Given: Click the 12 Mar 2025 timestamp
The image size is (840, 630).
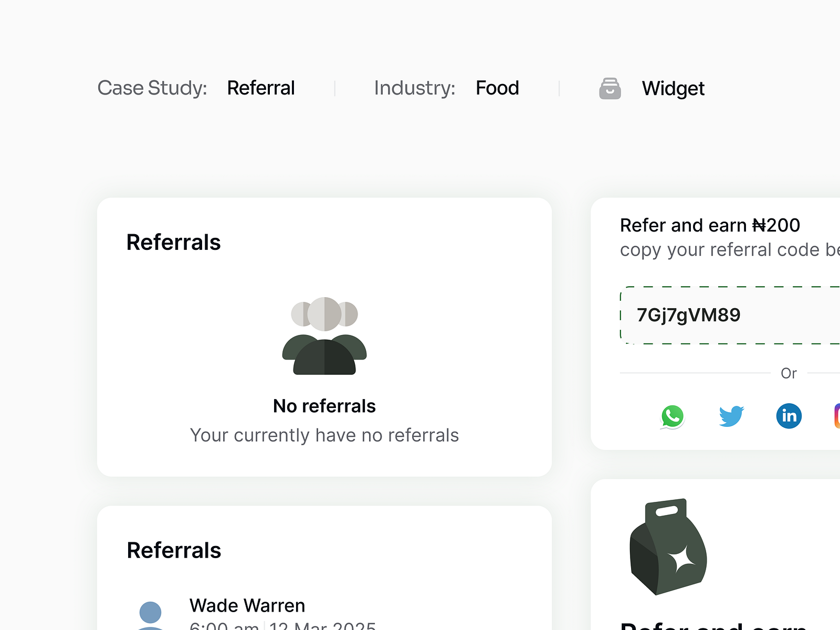Looking at the screenshot, I should (x=322, y=626).
